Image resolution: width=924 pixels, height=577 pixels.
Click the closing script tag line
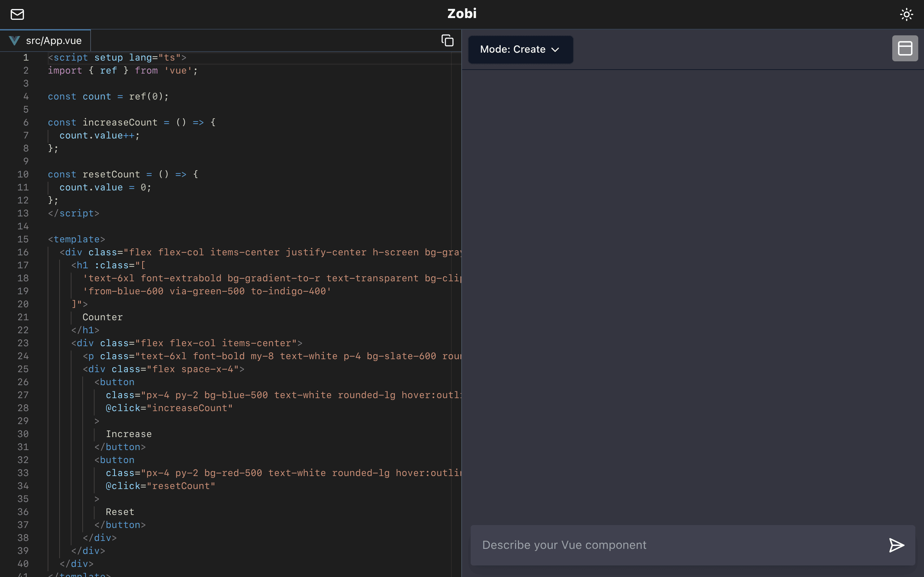pyautogui.click(x=73, y=213)
